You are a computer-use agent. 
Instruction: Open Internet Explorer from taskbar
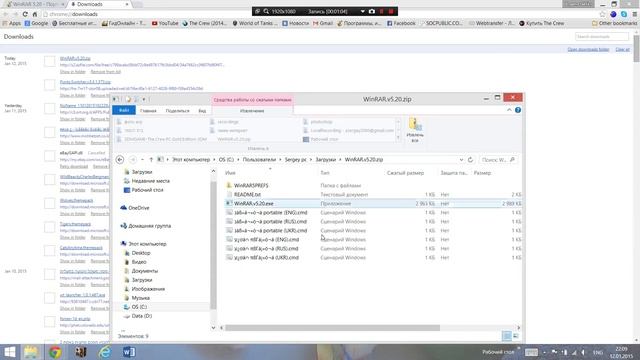click(104, 352)
